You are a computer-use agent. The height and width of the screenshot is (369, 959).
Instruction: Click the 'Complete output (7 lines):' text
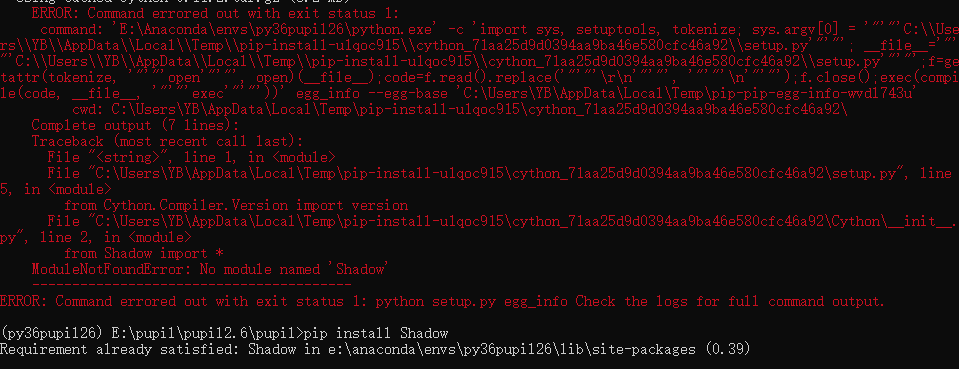pos(135,125)
